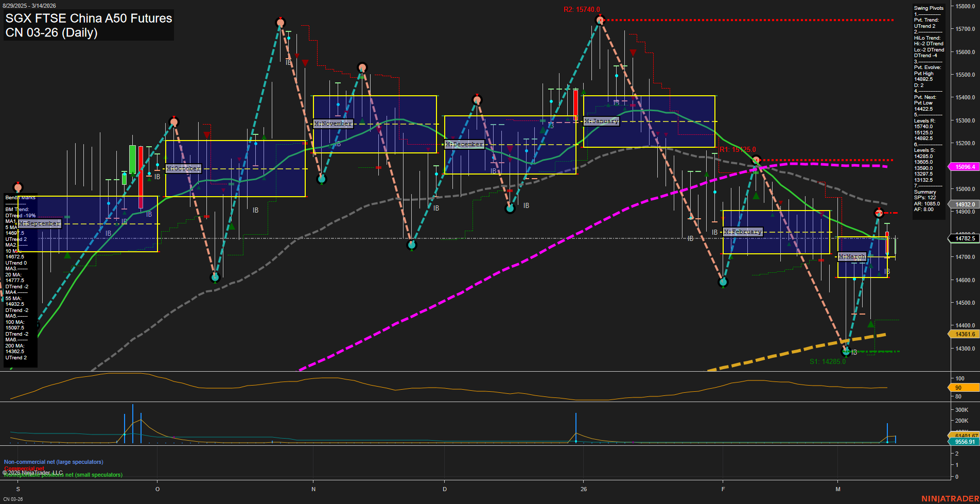Image resolution: width=980 pixels, height=504 pixels.
Task: Click the Non-commercial net (large speculators) legend entry
Action: point(54,462)
